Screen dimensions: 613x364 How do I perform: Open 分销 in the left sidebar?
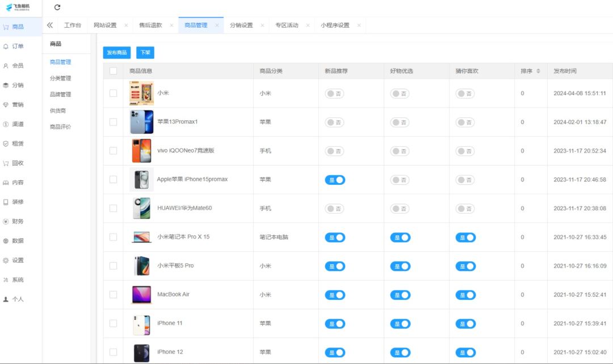[18, 85]
